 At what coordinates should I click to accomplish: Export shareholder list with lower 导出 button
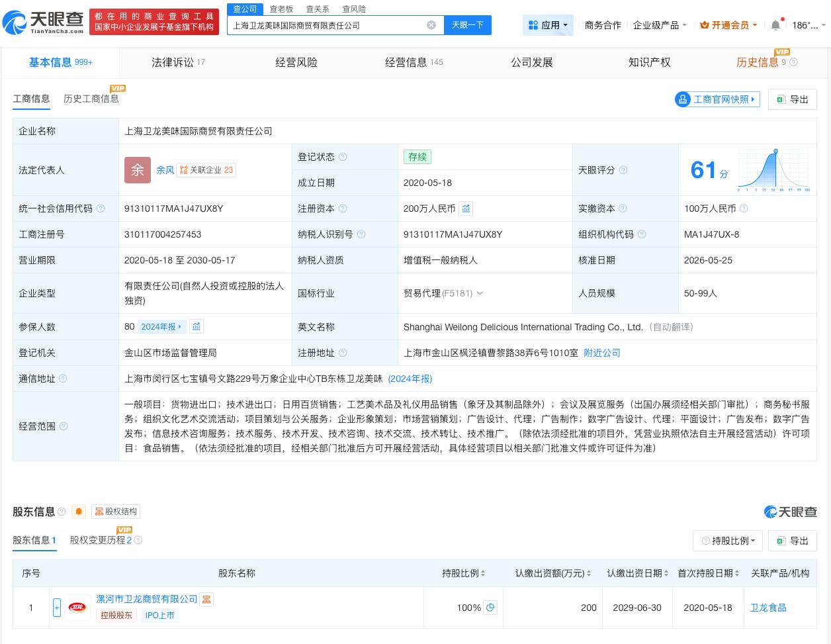(793, 541)
